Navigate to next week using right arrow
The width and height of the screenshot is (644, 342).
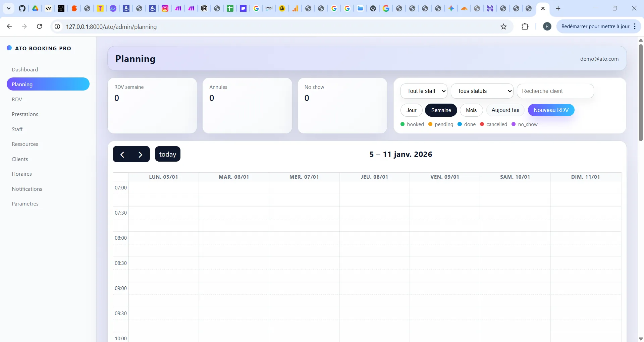tap(140, 154)
